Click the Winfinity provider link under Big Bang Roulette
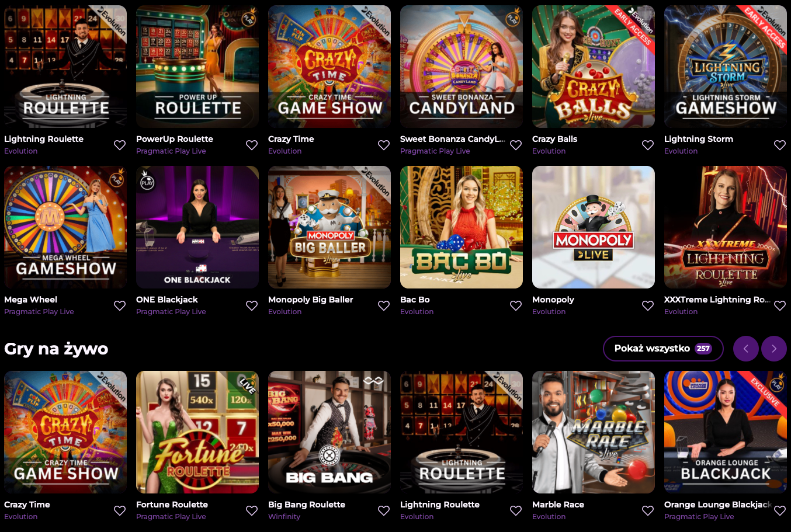Image resolution: width=791 pixels, height=532 pixels. click(284, 517)
